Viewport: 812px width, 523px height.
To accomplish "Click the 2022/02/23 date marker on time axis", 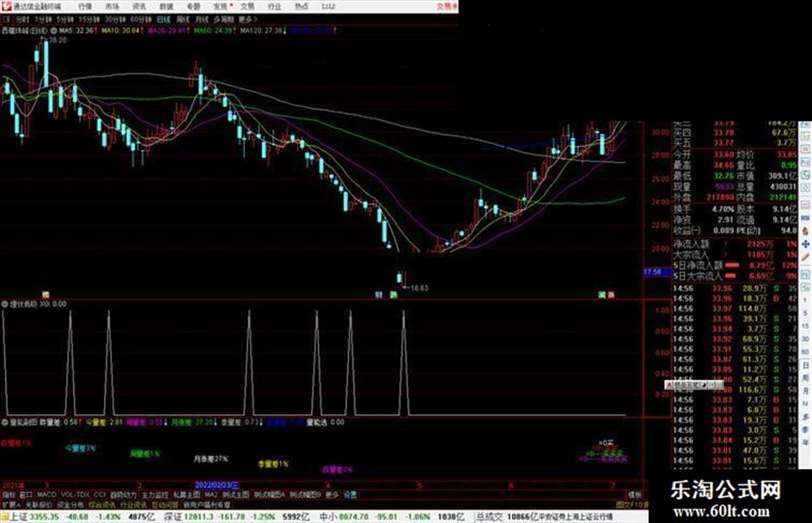I will pos(217,485).
